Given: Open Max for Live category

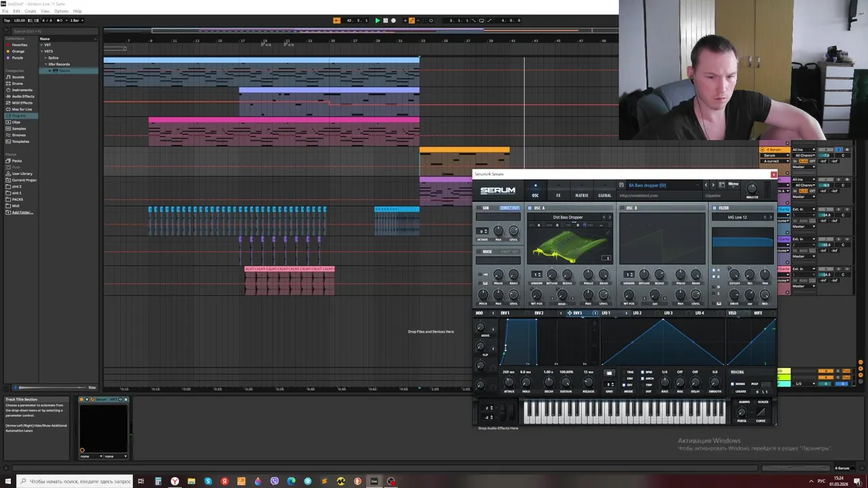Looking at the screenshot, I should (22, 109).
